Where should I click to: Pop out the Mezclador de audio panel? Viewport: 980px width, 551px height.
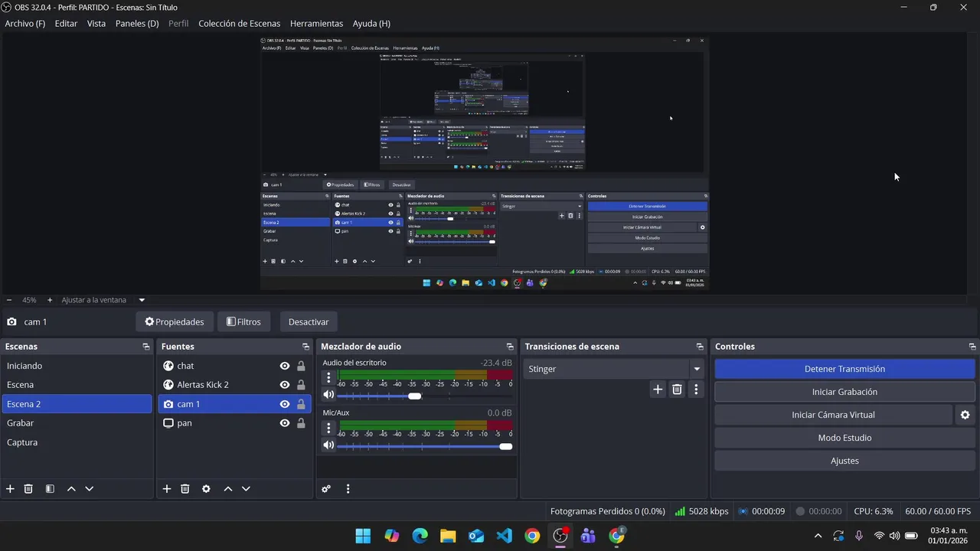point(510,347)
